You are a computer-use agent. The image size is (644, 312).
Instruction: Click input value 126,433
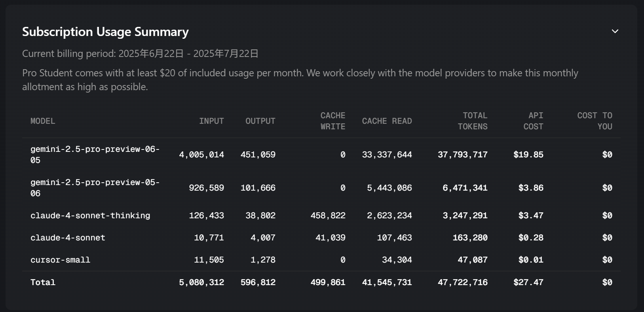206,216
